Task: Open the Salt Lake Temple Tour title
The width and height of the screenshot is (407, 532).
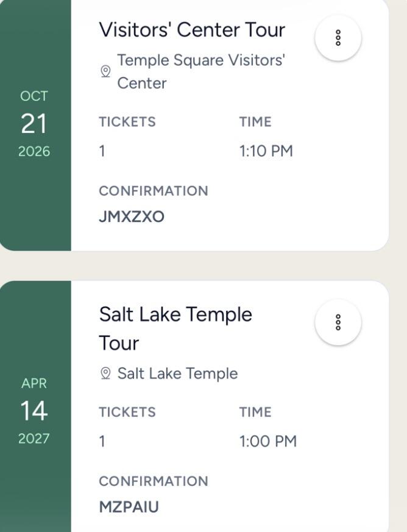Action: [x=175, y=328]
